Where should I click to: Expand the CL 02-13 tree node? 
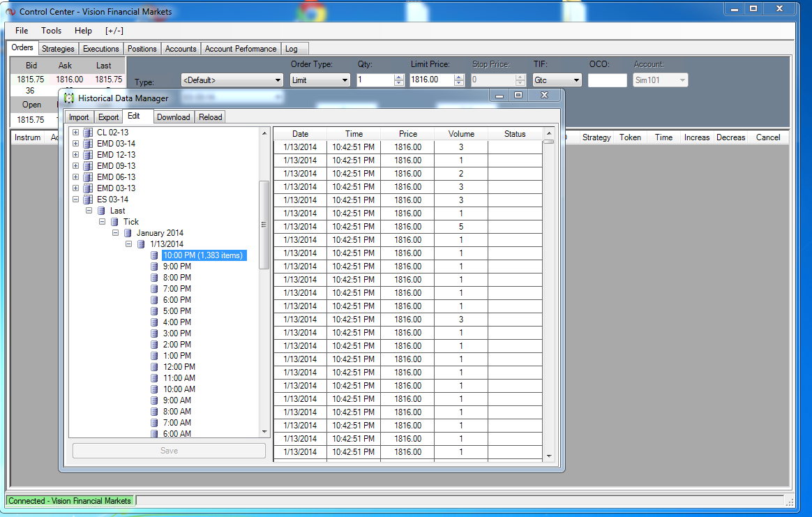[x=75, y=133]
